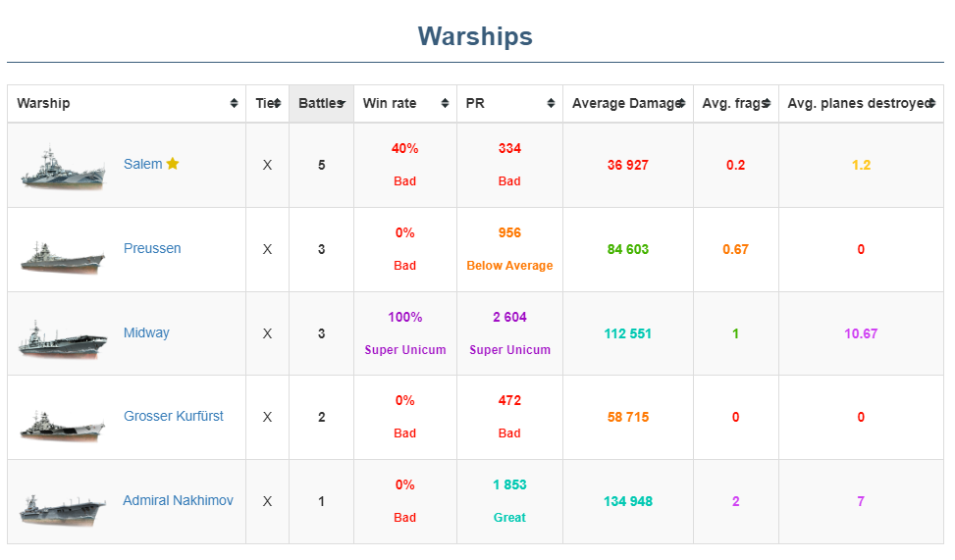955x560 pixels.
Task: Click Midway's 2 604 PR value
Action: pos(509,317)
